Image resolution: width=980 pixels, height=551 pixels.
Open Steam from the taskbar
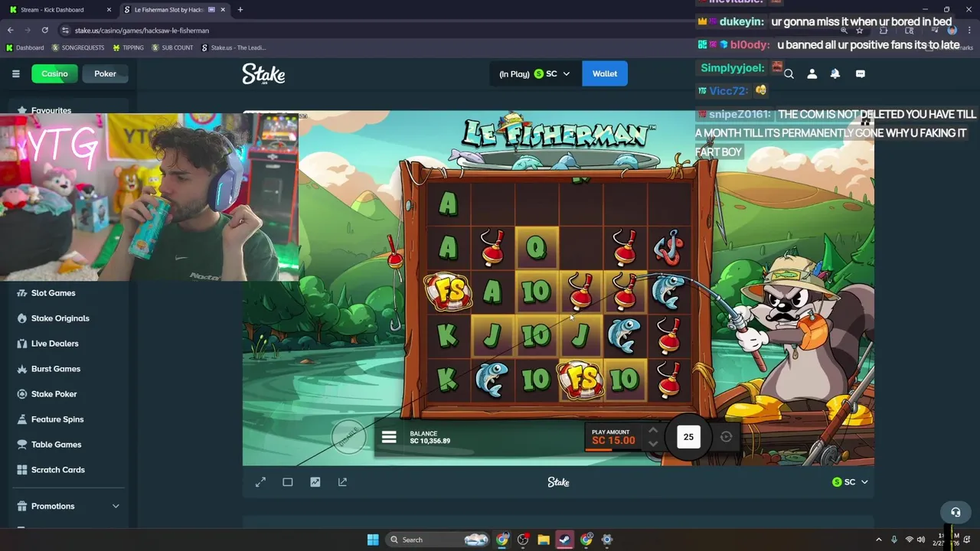click(x=564, y=540)
